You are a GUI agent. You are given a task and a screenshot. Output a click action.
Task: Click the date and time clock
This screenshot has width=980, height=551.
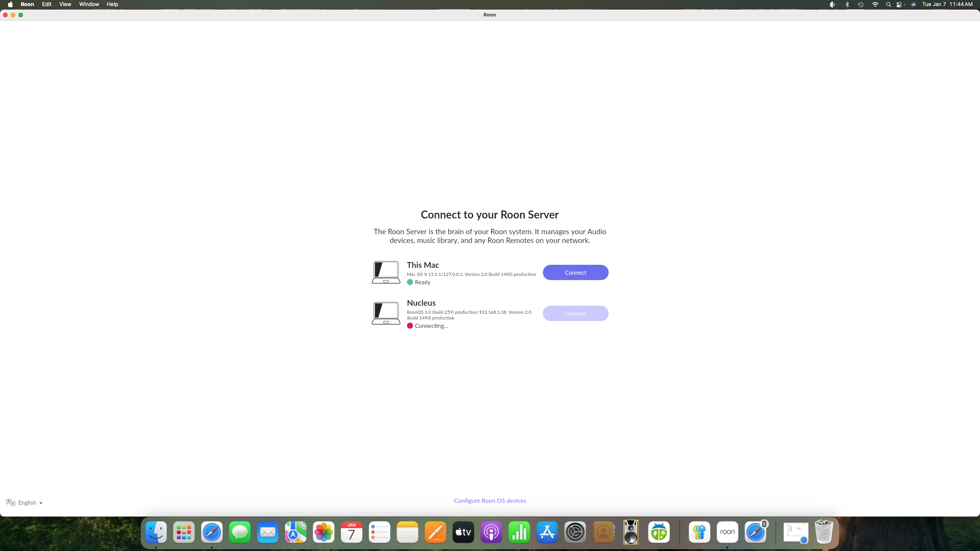tap(947, 4)
